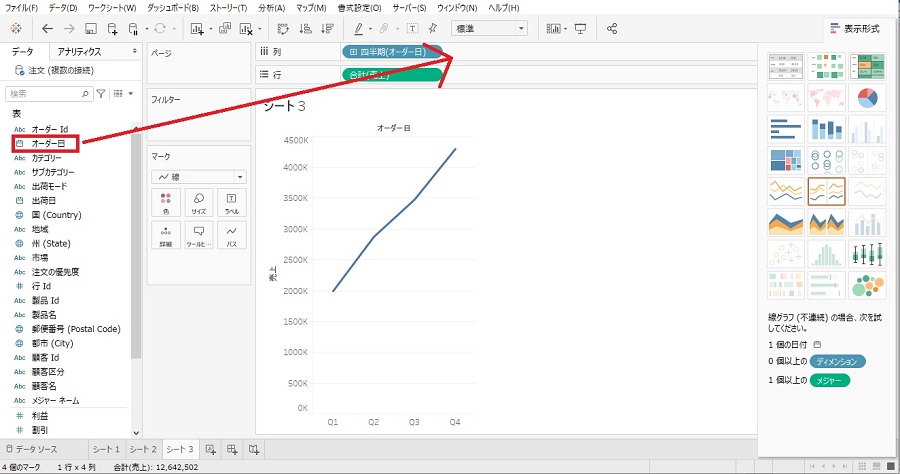Open the 色 (Color) mark card

165,203
